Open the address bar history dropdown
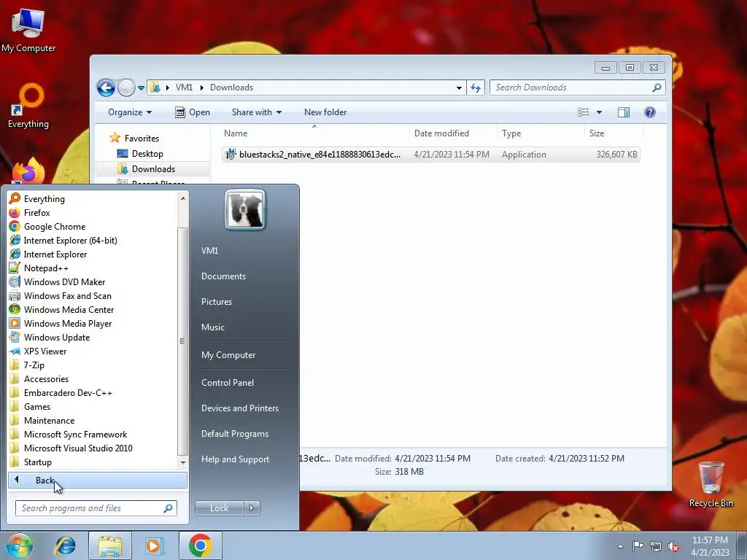The image size is (747, 560). tap(459, 87)
